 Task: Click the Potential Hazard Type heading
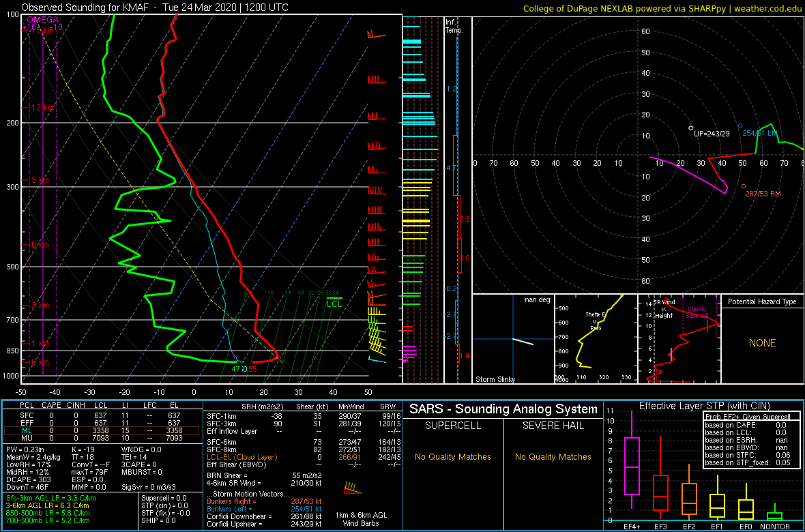(x=762, y=302)
